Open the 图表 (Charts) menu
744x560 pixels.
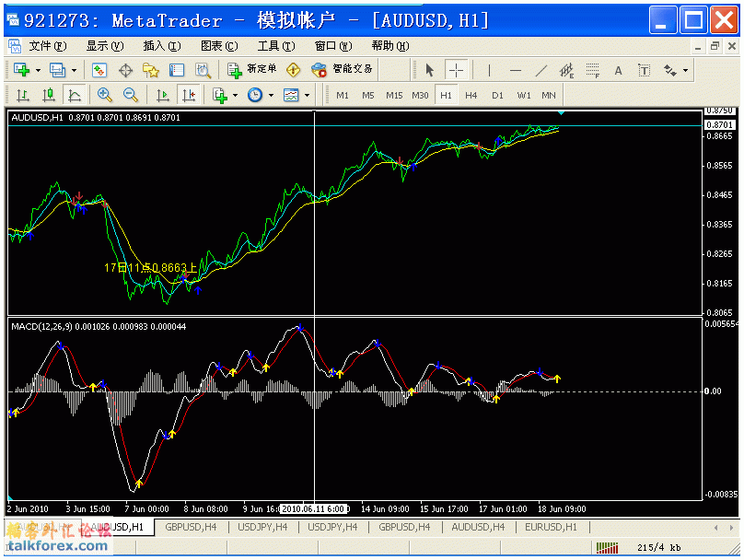[x=218, y=45]
